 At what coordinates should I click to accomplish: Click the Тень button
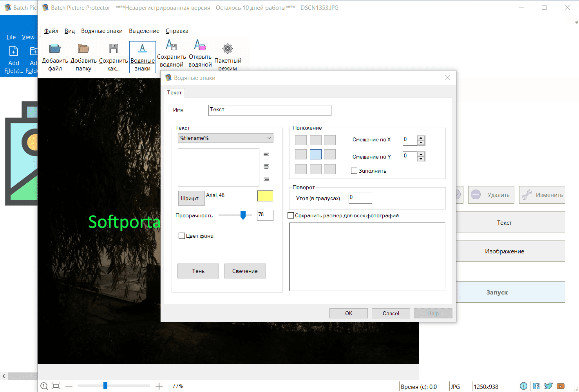(198, 271)
